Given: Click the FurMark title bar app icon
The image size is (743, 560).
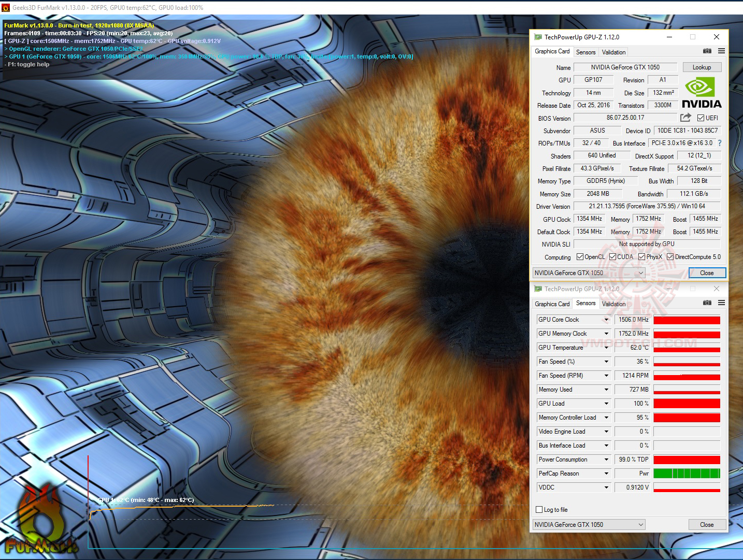Looking at the screenshot, I should click(x=6, y=8).
